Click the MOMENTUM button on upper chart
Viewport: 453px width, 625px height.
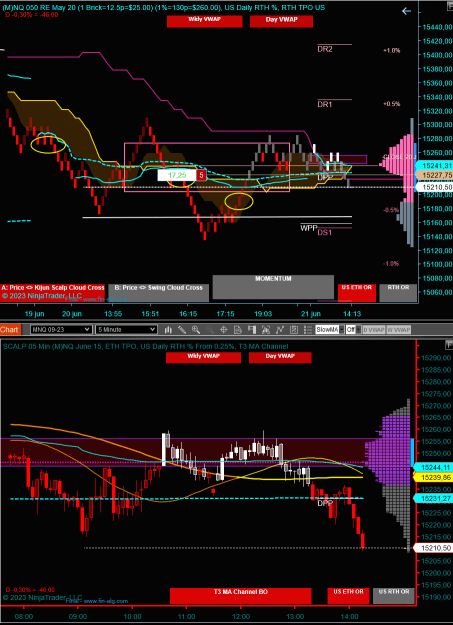pos(273,287)
